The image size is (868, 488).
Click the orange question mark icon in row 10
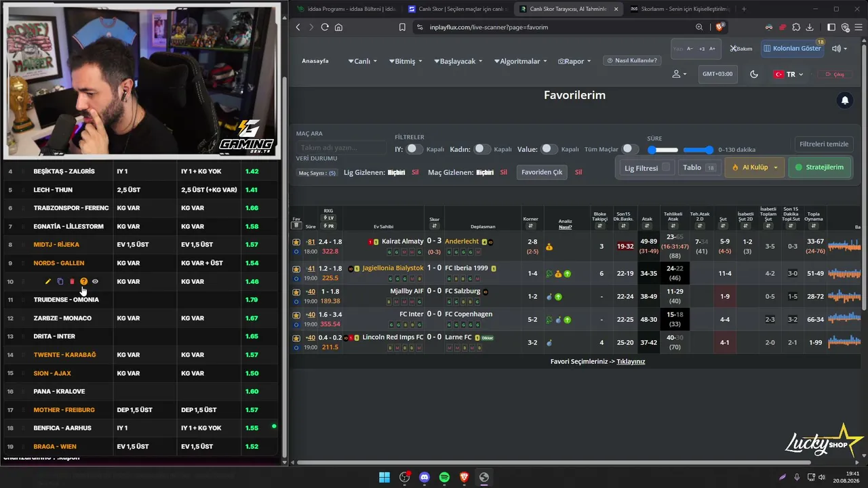83,281
